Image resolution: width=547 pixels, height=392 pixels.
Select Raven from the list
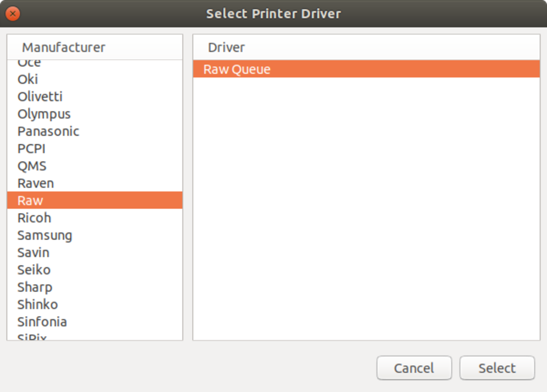tap(35, 183)
